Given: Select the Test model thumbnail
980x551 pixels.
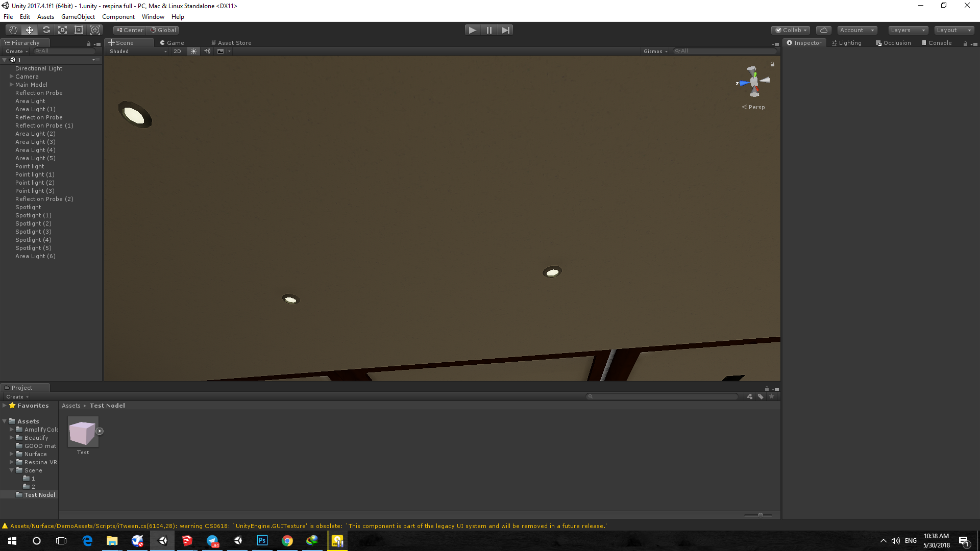Looking at the screenshot, I should coord(83,432).
